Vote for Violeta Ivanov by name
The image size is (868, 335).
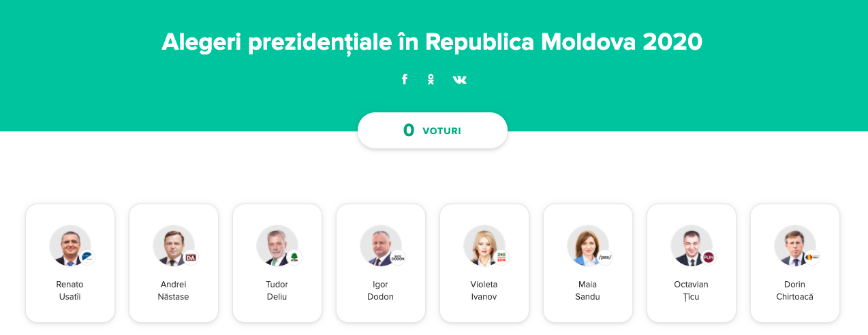point(484,291)
